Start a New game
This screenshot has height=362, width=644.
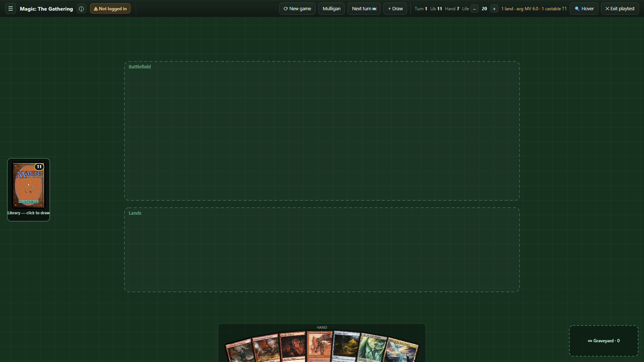[x=297, y=9]
